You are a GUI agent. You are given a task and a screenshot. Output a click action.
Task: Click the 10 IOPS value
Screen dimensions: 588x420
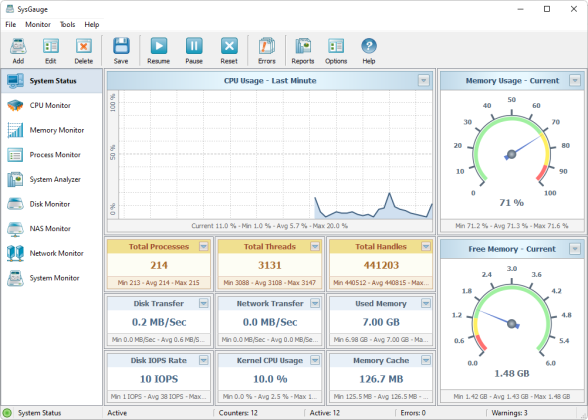pyautogui.click(x=159, y=379)
